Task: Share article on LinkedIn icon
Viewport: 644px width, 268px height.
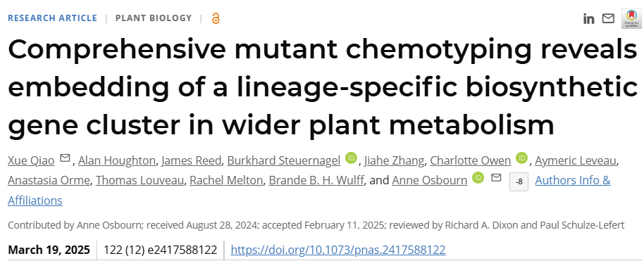Action: (588, 19)
